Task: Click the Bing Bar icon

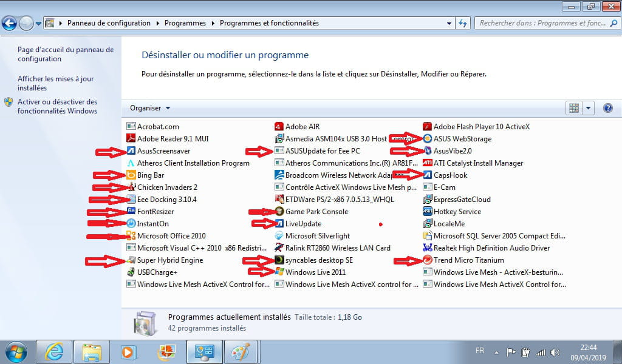Action: tap(131, 175)
